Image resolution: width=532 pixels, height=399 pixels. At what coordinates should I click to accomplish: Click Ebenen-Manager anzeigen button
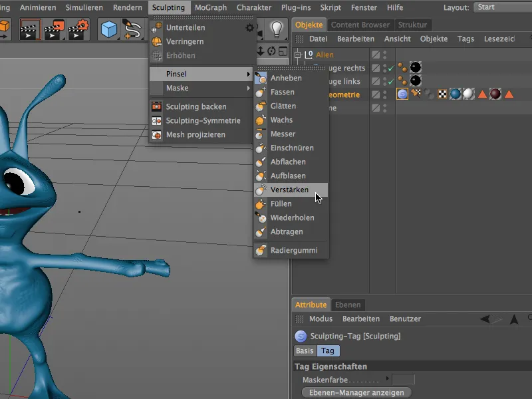(x=356, y=392)
